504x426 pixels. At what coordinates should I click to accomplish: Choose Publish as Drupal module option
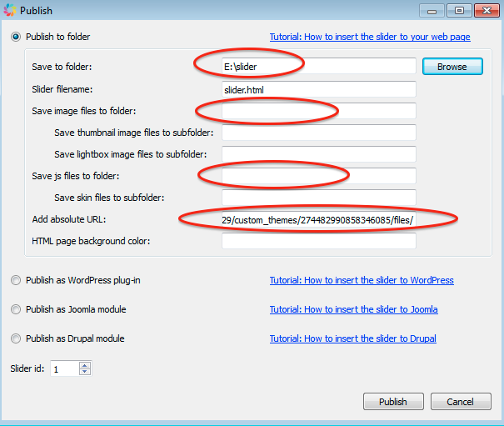(16, 338)
